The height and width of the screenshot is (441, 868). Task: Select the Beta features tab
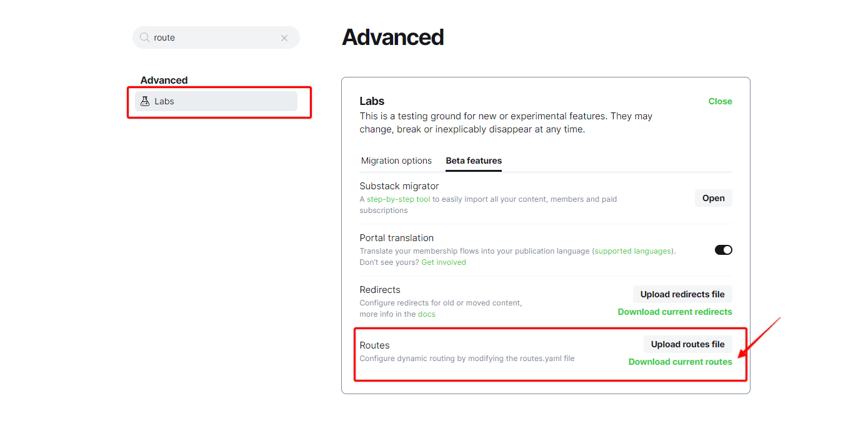pos(474,161)
